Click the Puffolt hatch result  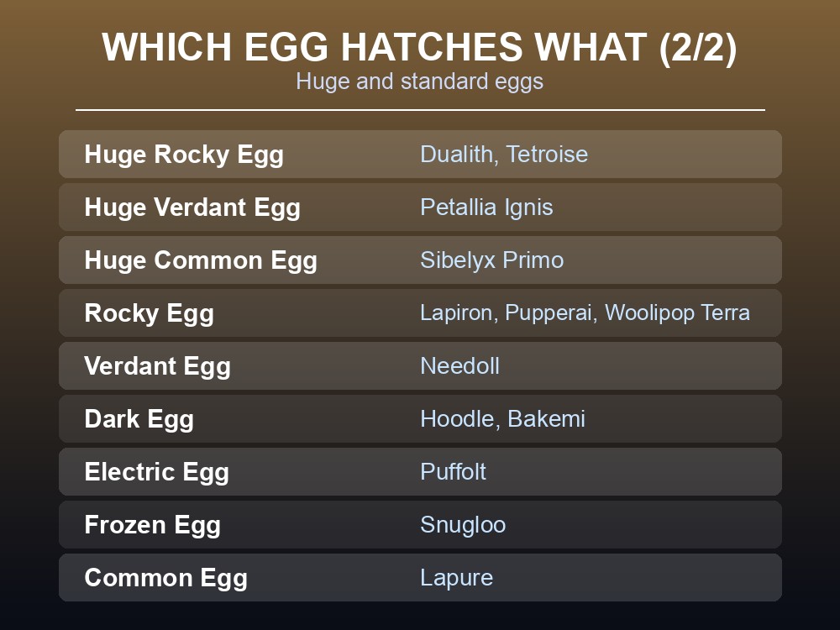(x=454, y=472)
